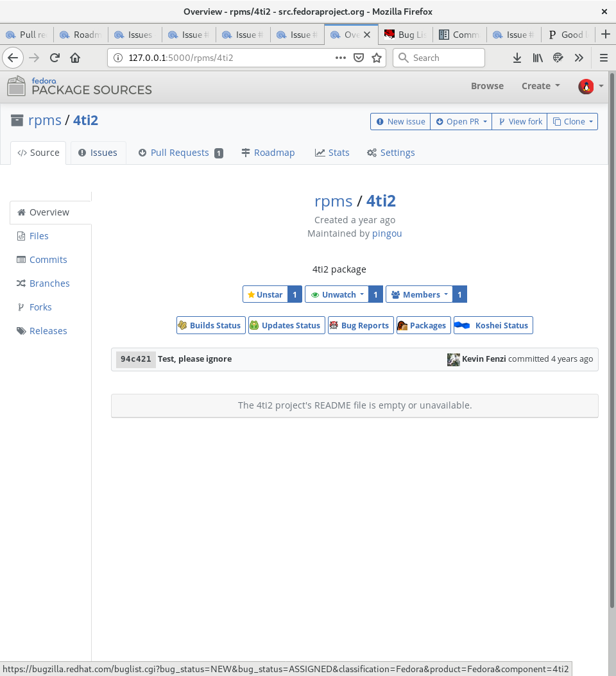Click the browser Search box
This screenshot has height=676, width=616.
tap(439, 58)
